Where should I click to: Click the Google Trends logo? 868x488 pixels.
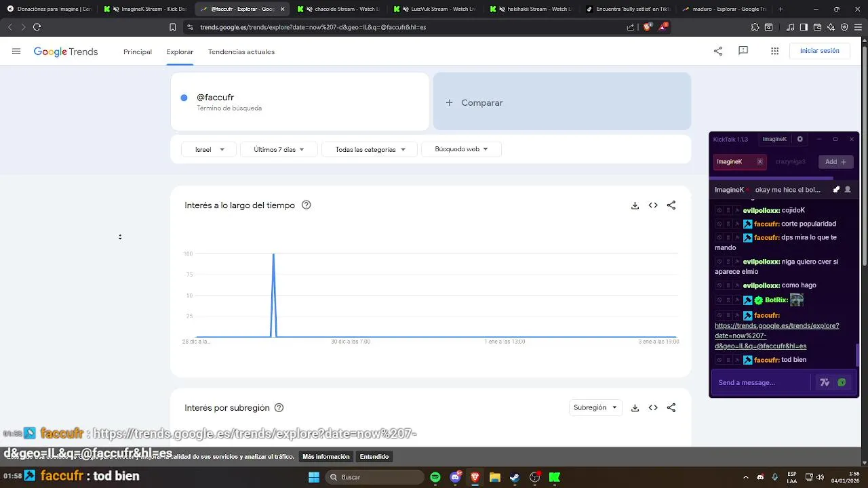(66, 52)
